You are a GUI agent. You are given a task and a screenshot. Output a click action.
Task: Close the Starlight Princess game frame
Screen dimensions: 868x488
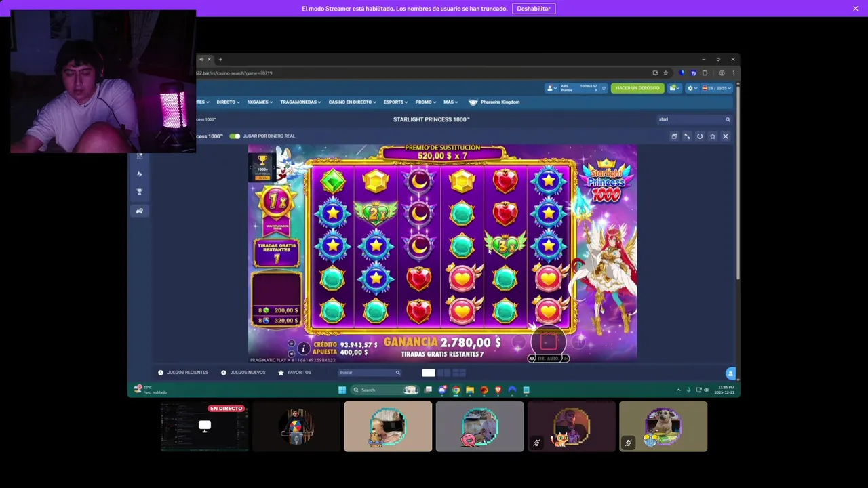725,136
